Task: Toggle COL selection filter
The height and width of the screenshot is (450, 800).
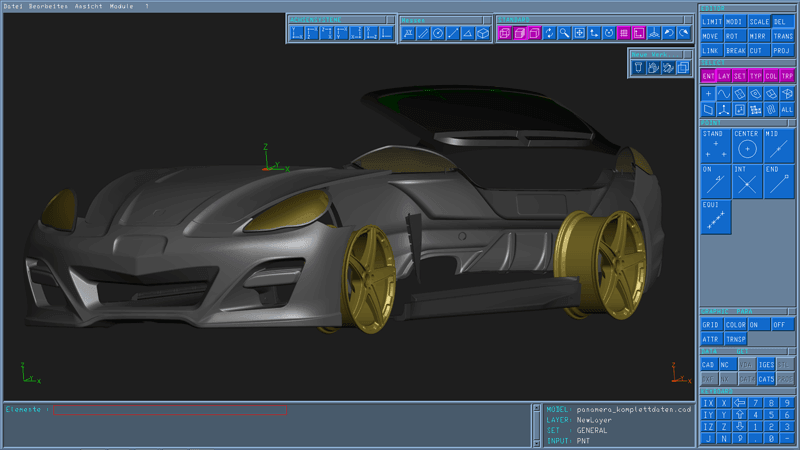Action: tap(771, 76)
